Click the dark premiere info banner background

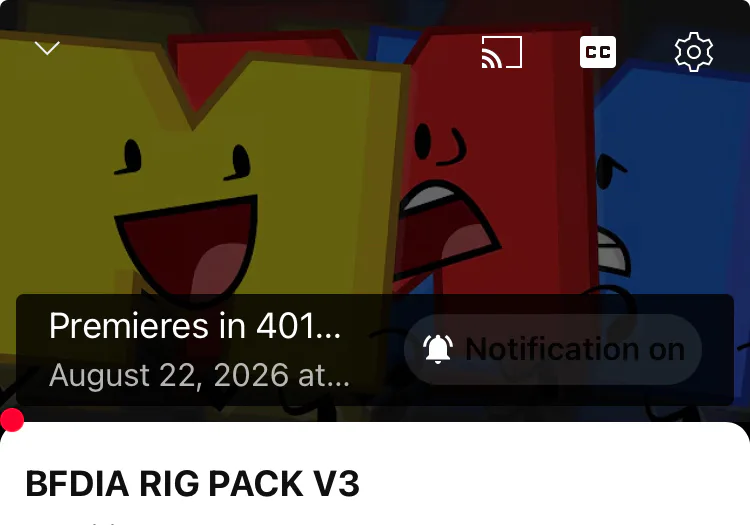coord(375,350)
